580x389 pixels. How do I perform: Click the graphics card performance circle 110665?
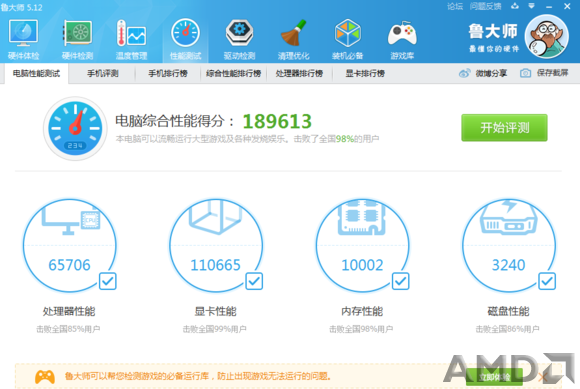click(x=216, y=246)
